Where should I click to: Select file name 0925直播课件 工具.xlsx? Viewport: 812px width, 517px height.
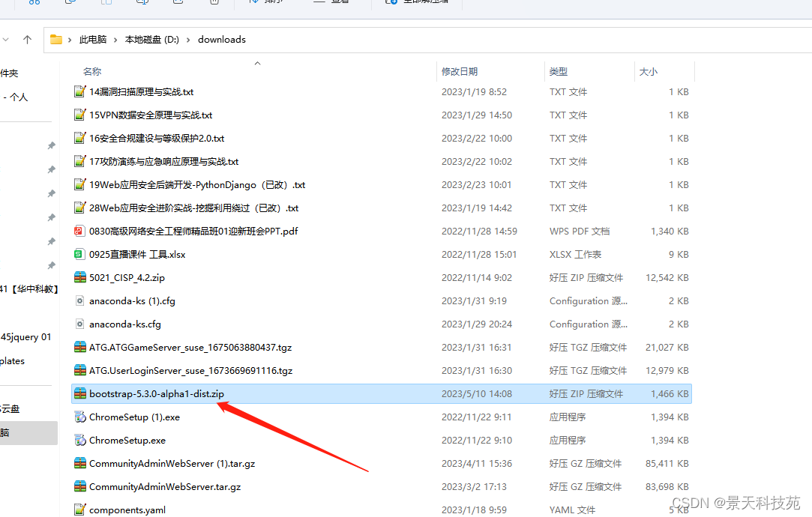137,254
